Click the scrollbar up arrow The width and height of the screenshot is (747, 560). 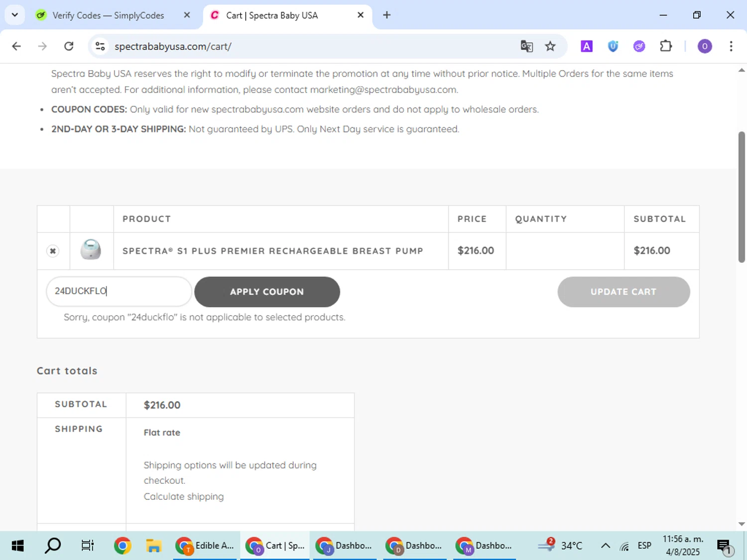pos(742,70)
